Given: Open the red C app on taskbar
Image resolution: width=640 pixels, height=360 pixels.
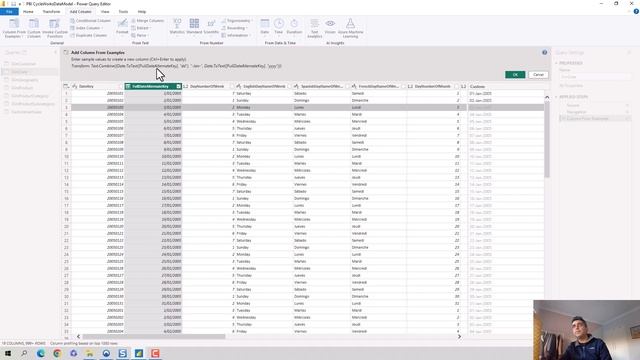Looking at the screenshot, I should pyautogui.click(x=155, y=353).
